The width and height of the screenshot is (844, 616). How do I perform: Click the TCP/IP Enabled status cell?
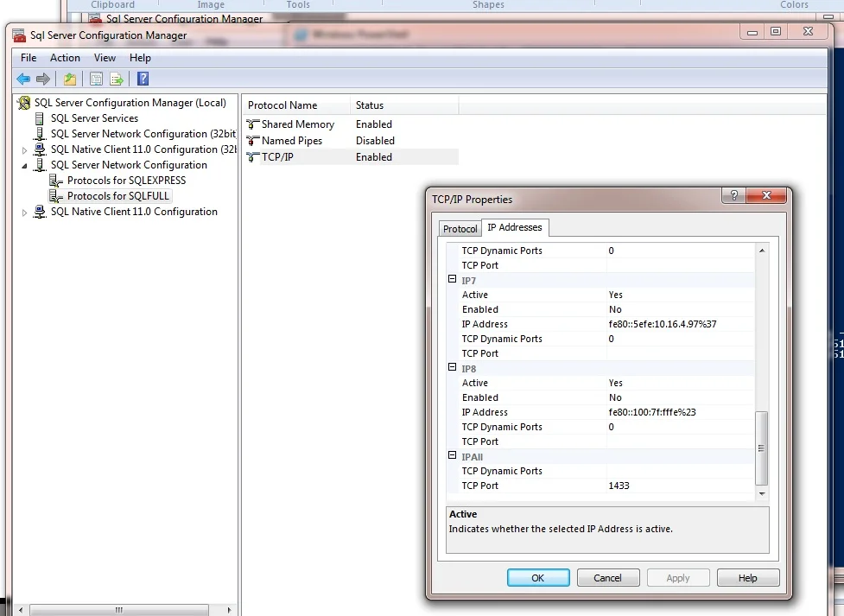(374, 157)
